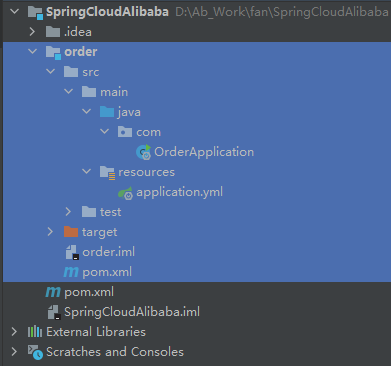Viewport: 391px width, 366px height.
Task: Click the order.iml module file icon
Action: [72, 252]
